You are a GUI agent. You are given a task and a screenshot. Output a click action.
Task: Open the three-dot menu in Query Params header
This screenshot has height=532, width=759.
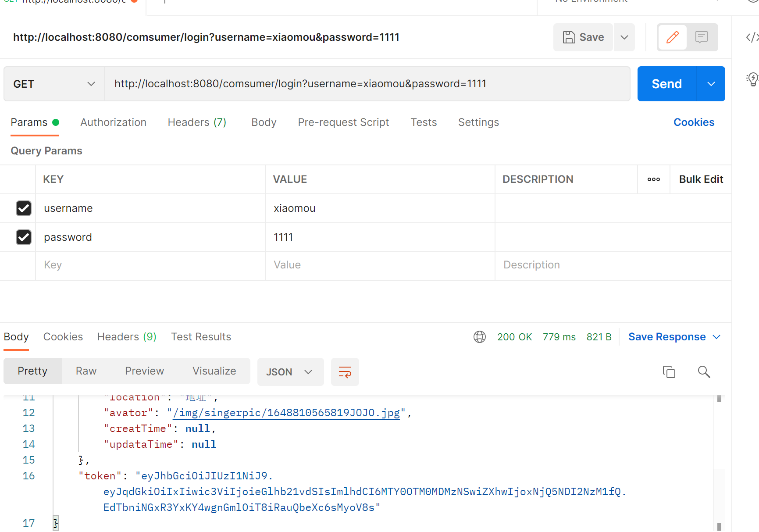point(653,179)
